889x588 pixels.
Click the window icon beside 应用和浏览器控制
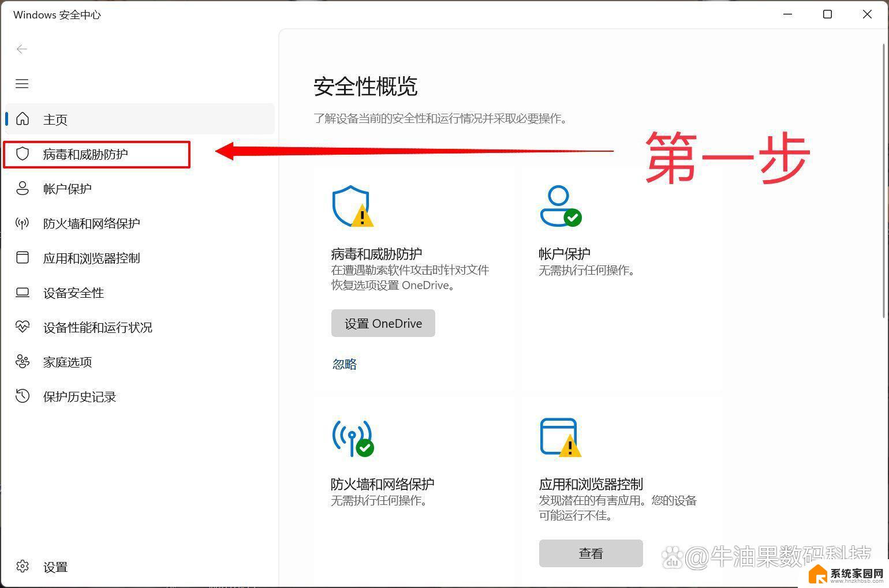(23, 257)
